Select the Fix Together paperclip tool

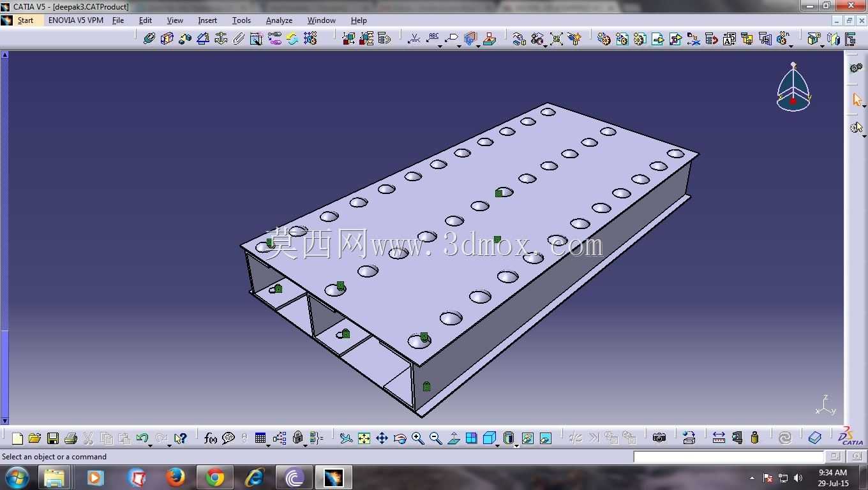[239, 38]
